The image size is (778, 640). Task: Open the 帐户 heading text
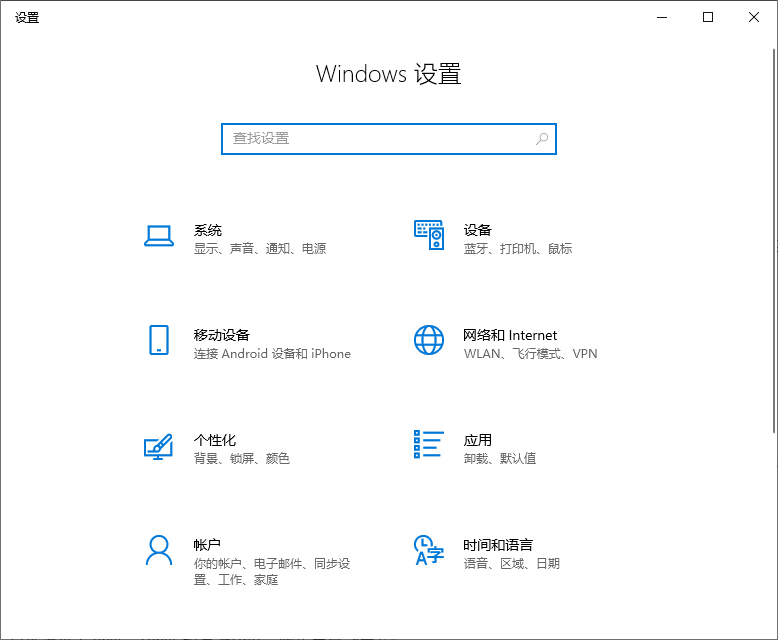click(x=207, y=545)
